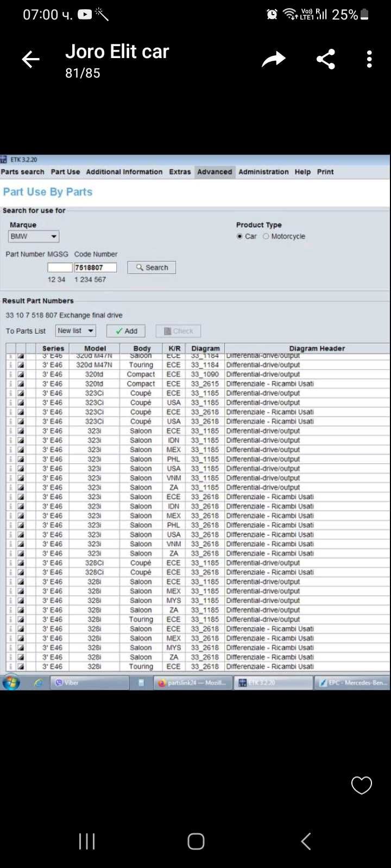Open the New list dropdown
This screenshot has width=391, height=868.
pyautogui.click(x=75, y=331)
